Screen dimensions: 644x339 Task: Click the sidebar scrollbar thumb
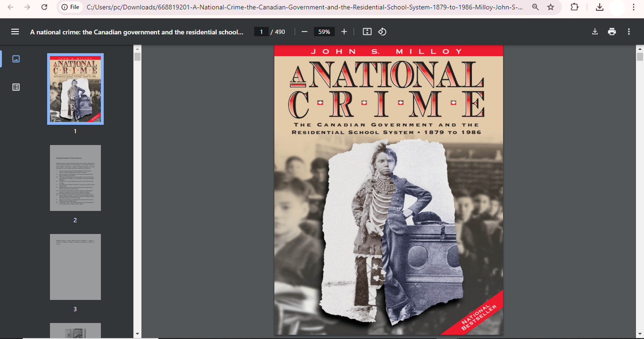point(137,57)
